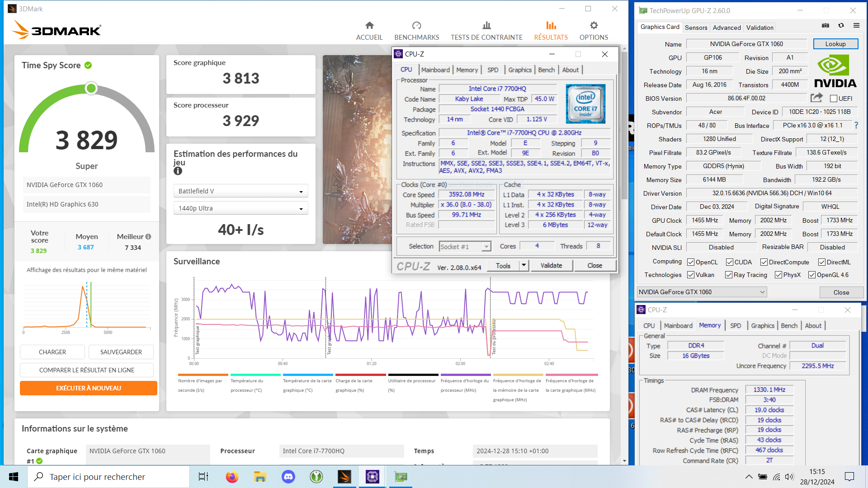The width and height of the screenshot is (868, 488).
Task: Launch Firefox from the taskbar
Action: 232,477
